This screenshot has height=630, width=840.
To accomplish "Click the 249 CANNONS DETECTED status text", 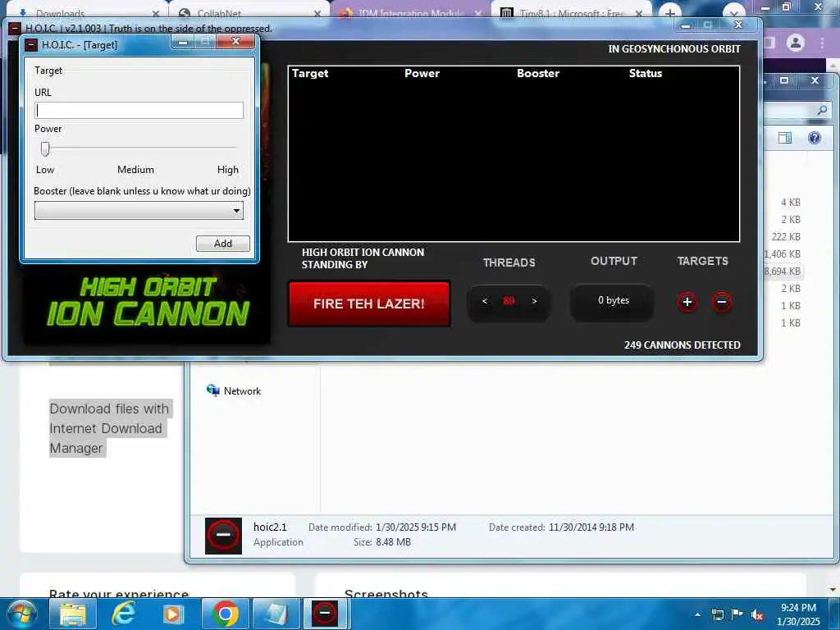I will [x=682, y=345].
